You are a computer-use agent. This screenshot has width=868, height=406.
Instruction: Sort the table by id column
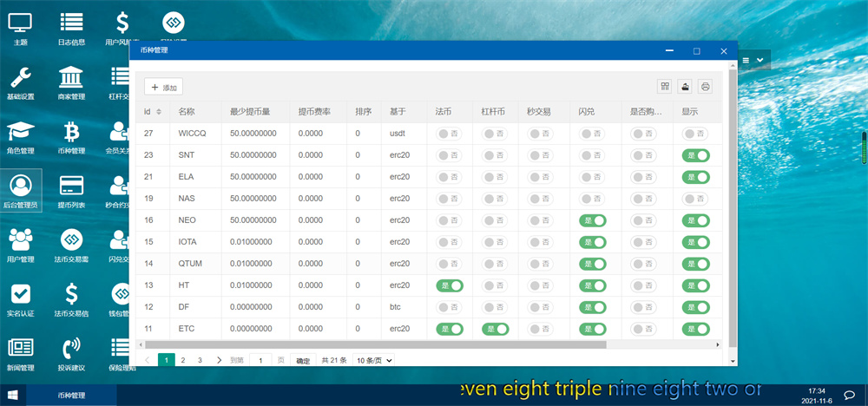pos(158,112)
